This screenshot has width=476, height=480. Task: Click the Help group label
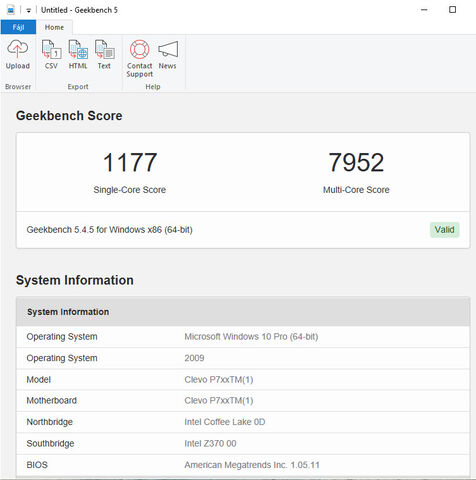click(153, 87)
